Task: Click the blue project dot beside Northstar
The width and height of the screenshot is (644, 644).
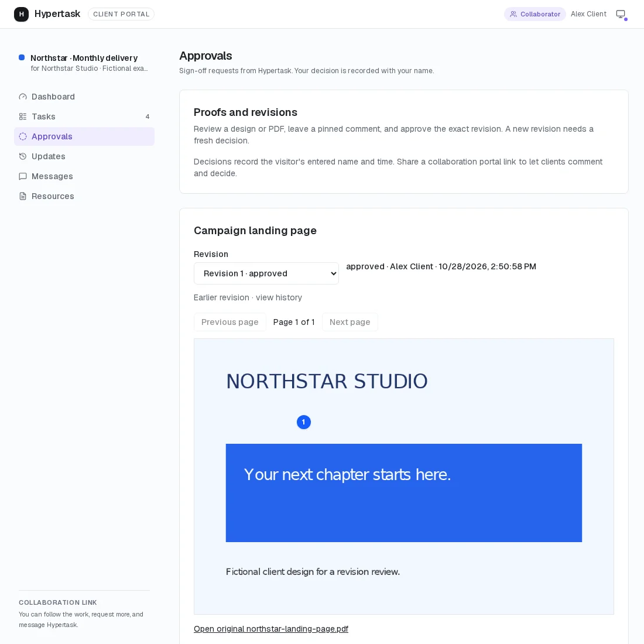Action: [22, 57]
